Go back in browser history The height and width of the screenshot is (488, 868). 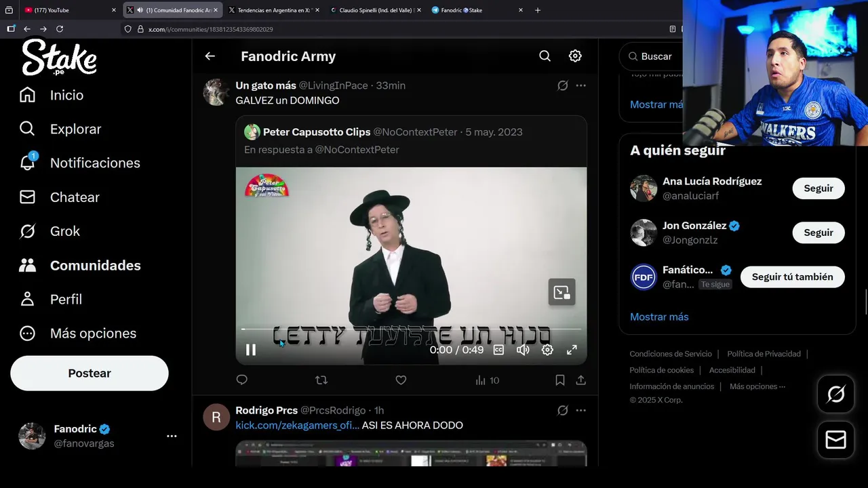point(27,29)
